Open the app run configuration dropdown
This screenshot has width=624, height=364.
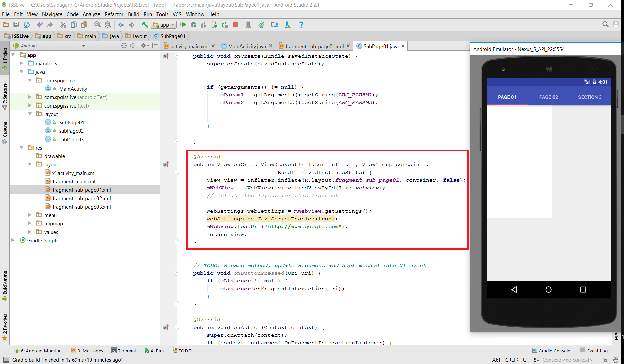173,25
